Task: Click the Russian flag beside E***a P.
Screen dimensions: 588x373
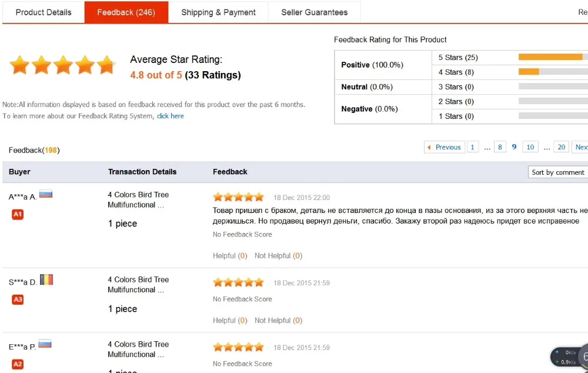Action: tap(45, 344)
